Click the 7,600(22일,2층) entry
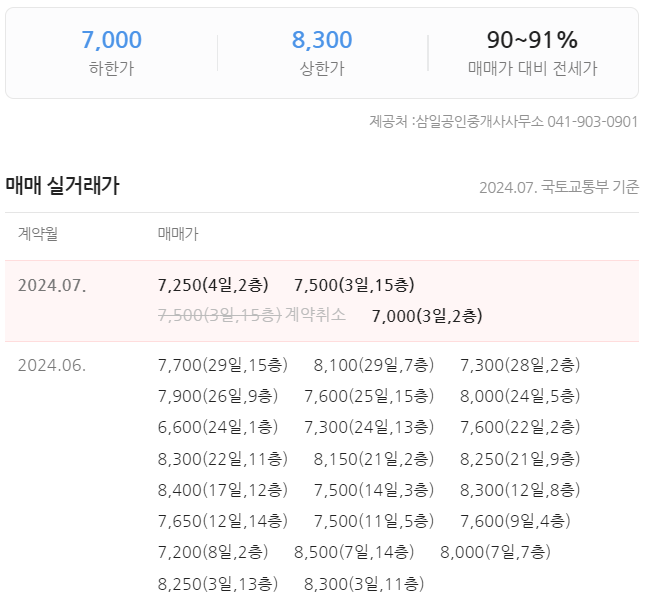The width and height of the screenshot is (646, 592). click(520, 427)
